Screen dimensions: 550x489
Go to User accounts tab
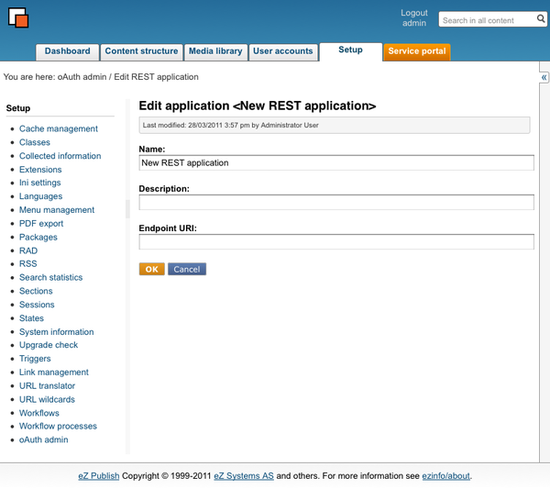point(283,52)
